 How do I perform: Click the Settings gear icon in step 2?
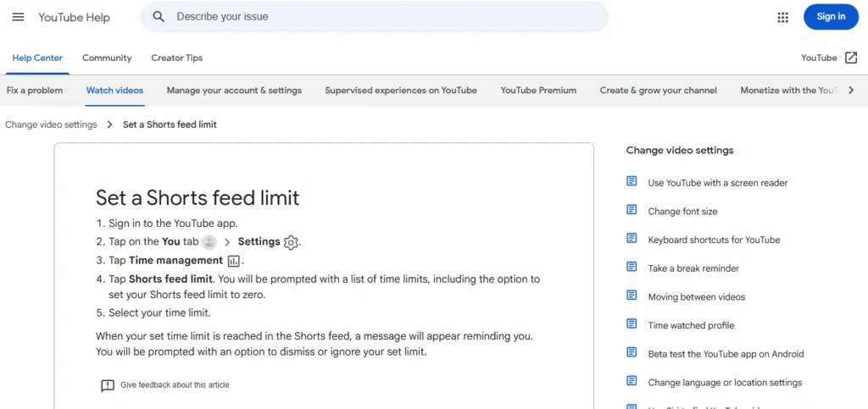pos(291,242)
